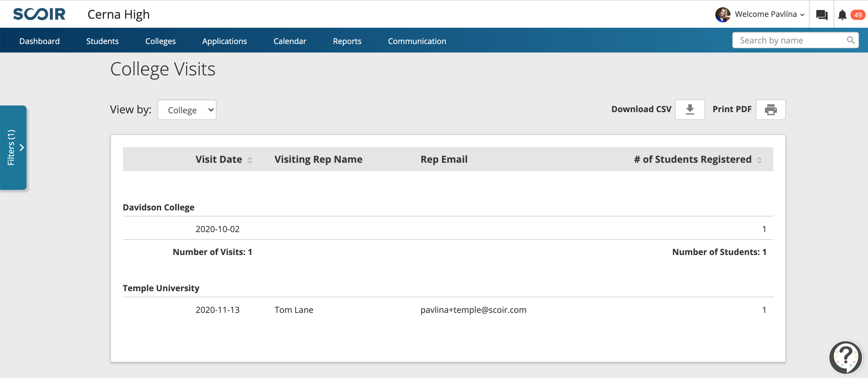
Task: Open the help question mark widget
Action: pos(845,358)
